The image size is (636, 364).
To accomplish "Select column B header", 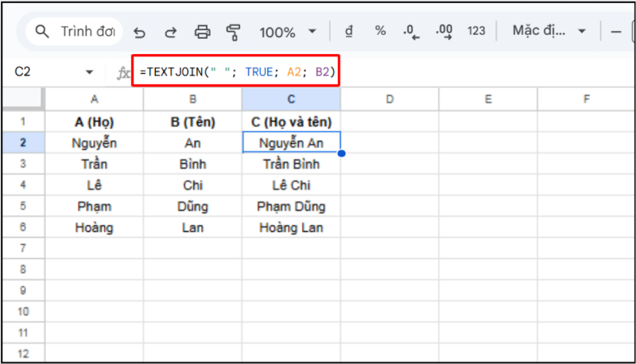I will (x=192, y=99).
